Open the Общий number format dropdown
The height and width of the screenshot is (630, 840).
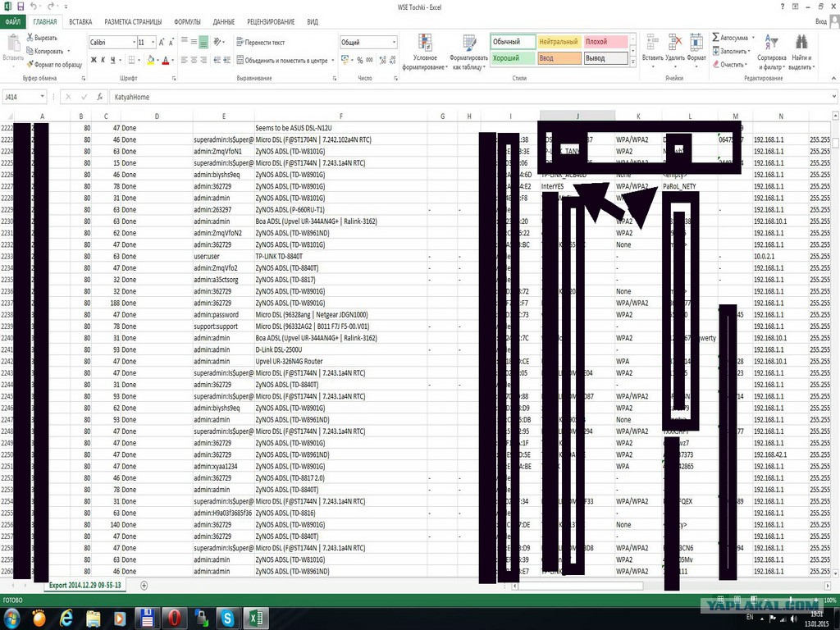point(395,43)
